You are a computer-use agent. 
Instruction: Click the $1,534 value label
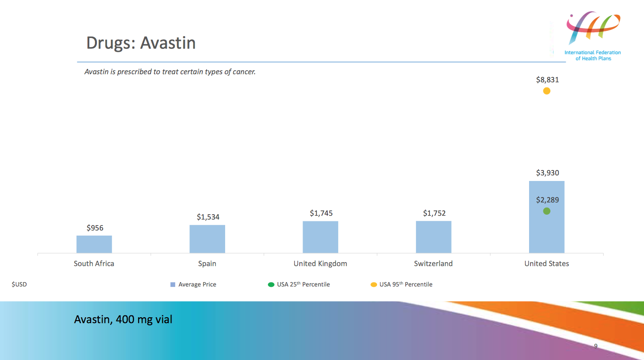[208, 217]
